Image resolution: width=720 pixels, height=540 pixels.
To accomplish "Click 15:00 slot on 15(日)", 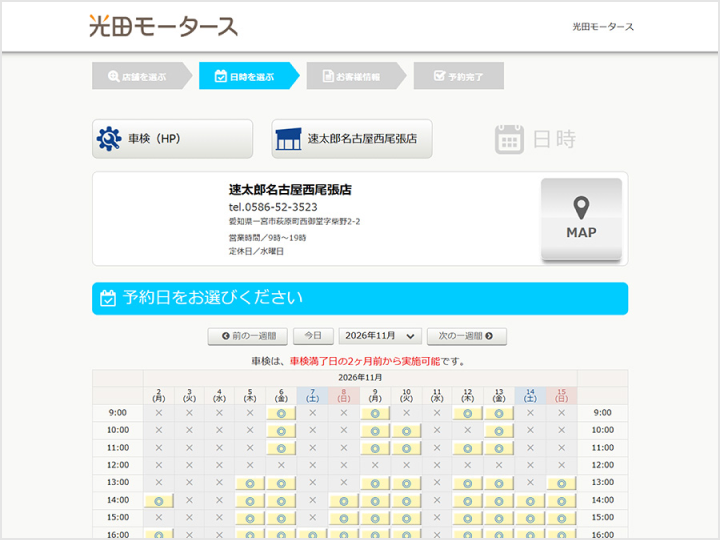I will 562,518.
